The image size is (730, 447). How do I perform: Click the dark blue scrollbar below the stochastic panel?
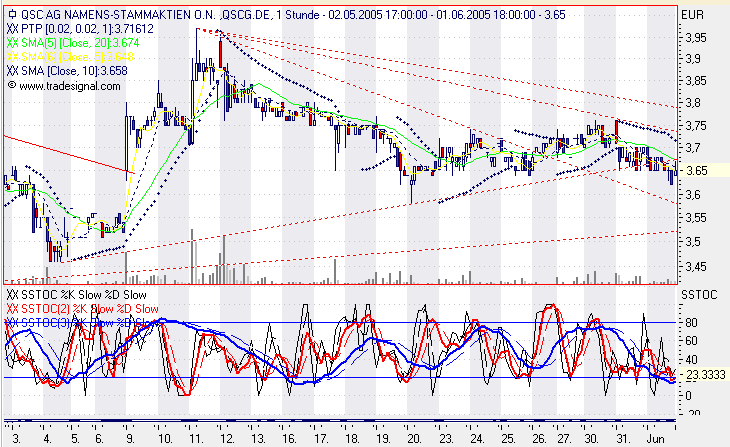[x=340, y=420]
